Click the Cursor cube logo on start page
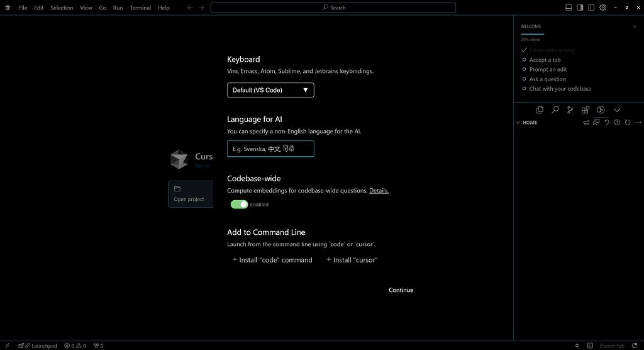This screenshot has height=350, width=644. pos(179,159)
